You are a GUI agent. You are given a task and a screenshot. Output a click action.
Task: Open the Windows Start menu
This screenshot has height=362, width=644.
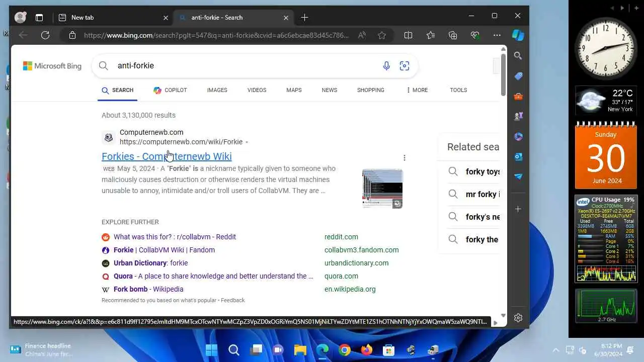[x=211, y=350]
